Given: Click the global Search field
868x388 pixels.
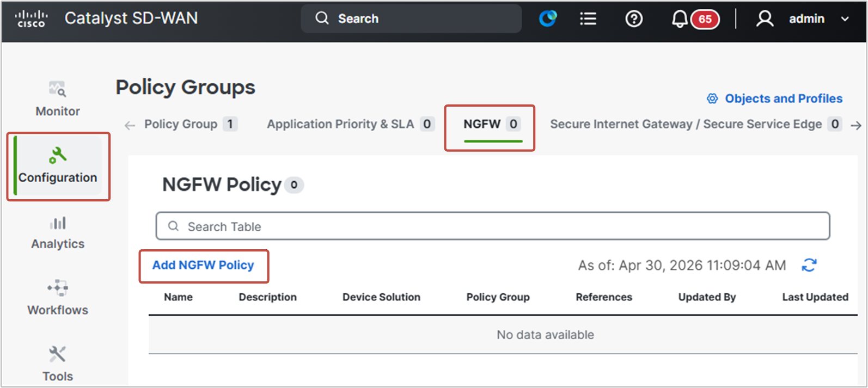Looking at the screenshot, I should click(x=412, y=19).
